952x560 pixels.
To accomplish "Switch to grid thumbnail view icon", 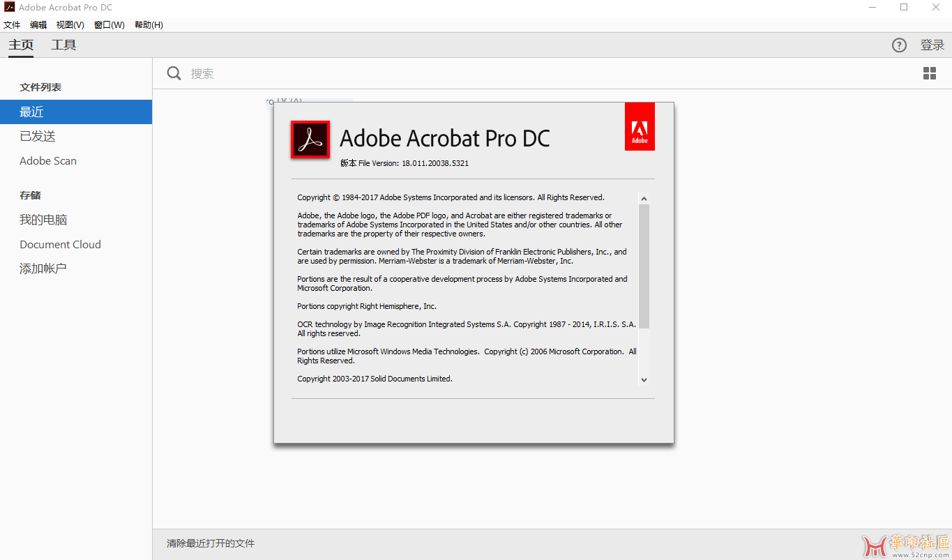I will coord(929,74).
